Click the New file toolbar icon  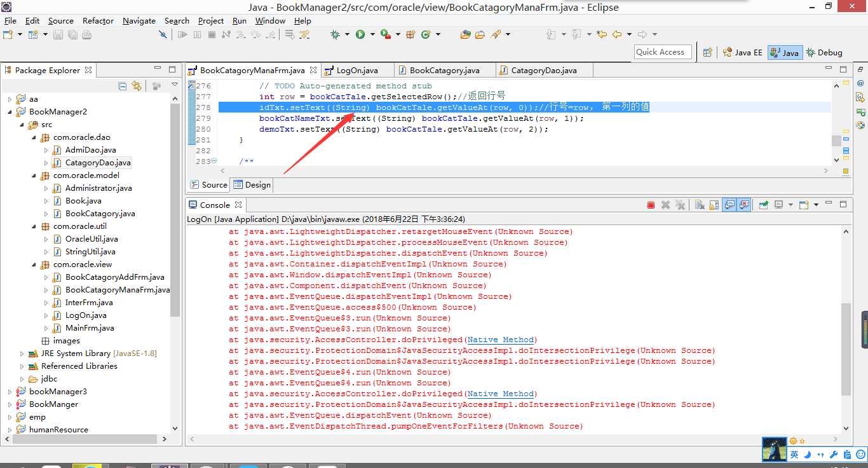(x=8, y=34)
